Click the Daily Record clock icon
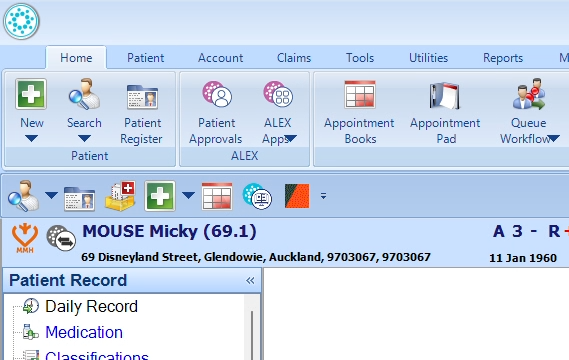The image size is (569, 360). [31, 306]
